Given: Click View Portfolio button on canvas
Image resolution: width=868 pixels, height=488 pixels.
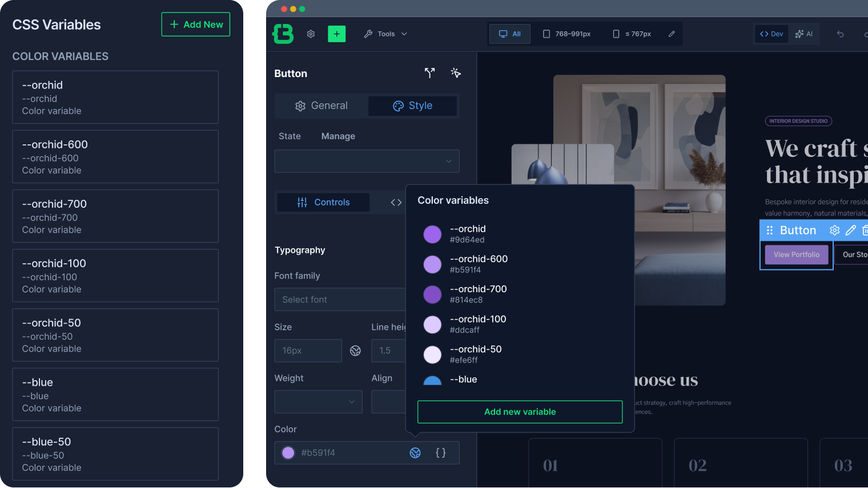Looking at the screenshot, I should coord(797,255).
